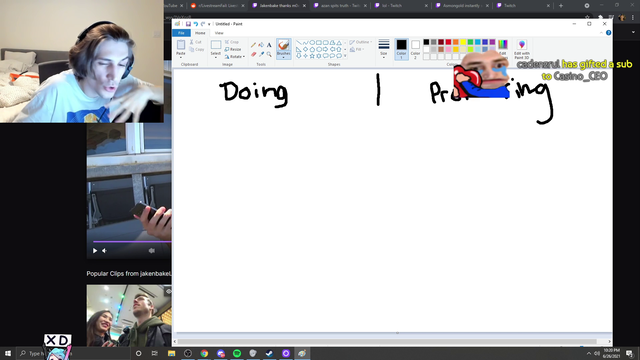Select the Magnifier tool
The image size is (640, 360).
click(x=269, y=54)
